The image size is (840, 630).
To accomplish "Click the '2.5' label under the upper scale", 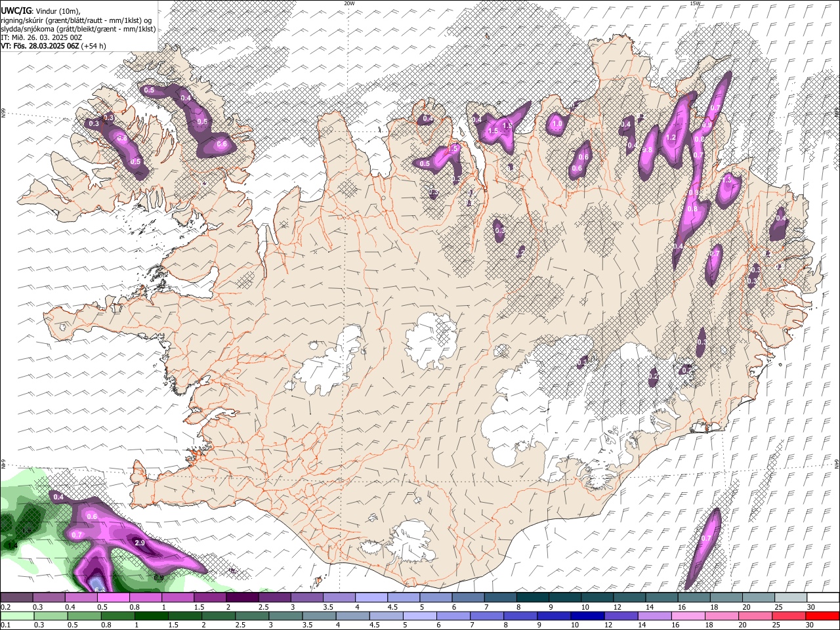I will (263, 607).
